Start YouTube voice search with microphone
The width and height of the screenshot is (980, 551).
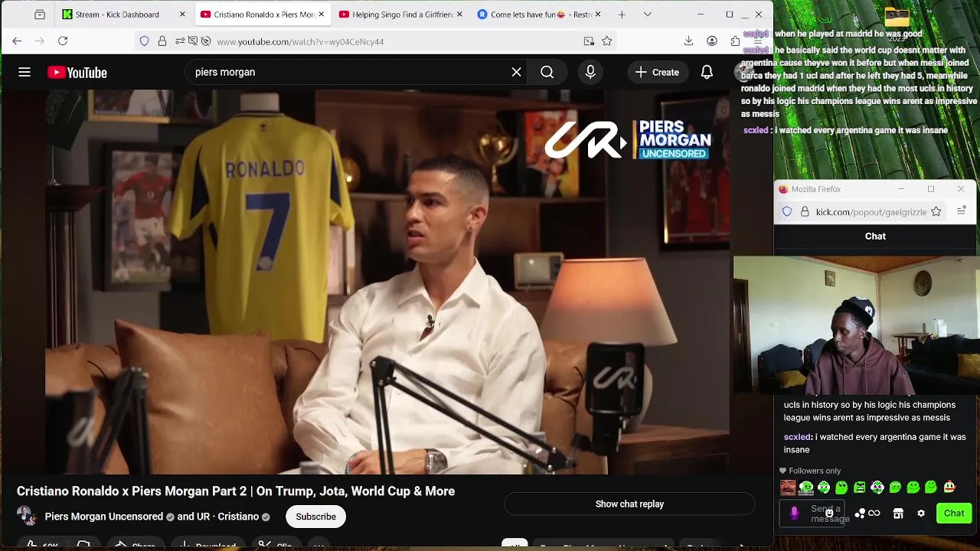click(590, 72)
